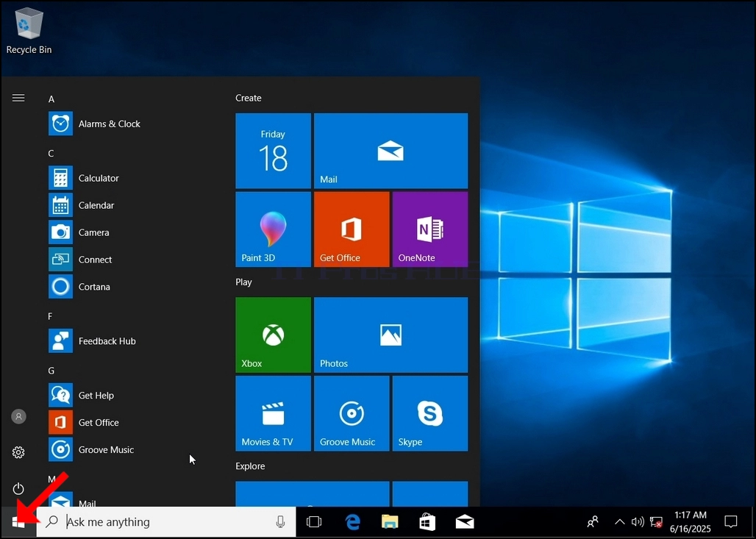Open the clock showing 1:17 AM
The image size is (756, 539).
690,522
